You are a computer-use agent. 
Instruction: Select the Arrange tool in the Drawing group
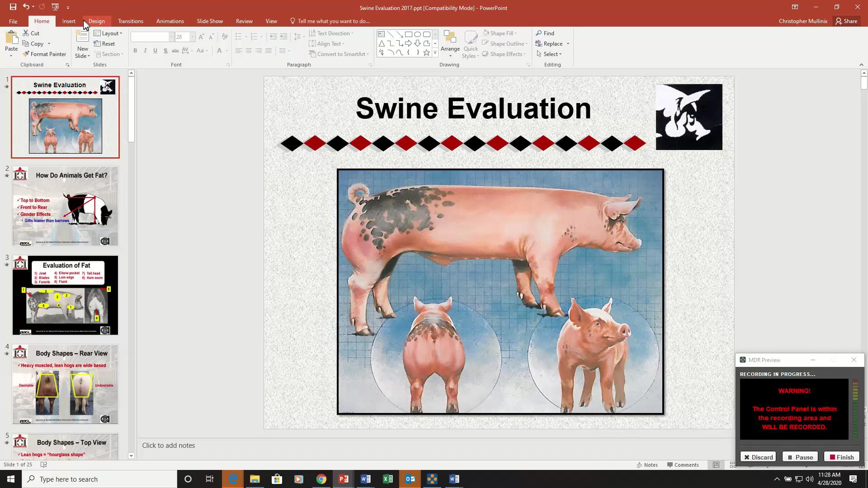coord(450,43)
